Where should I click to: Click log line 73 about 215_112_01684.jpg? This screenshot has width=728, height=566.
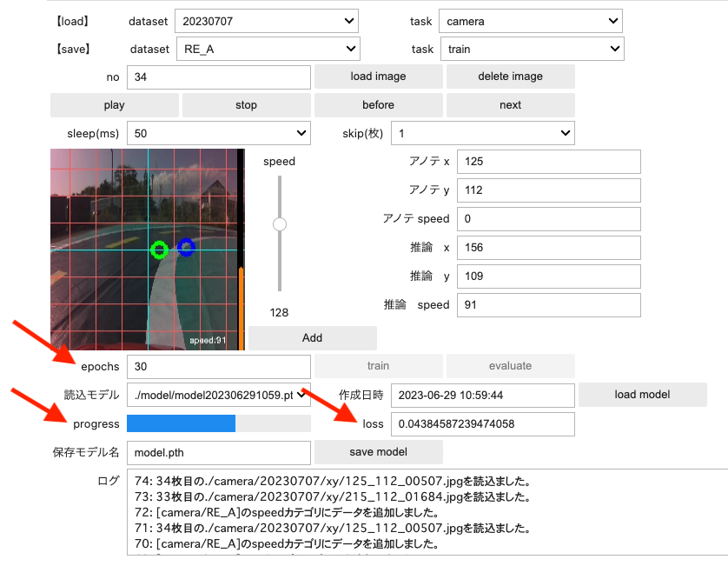point(333,496)
